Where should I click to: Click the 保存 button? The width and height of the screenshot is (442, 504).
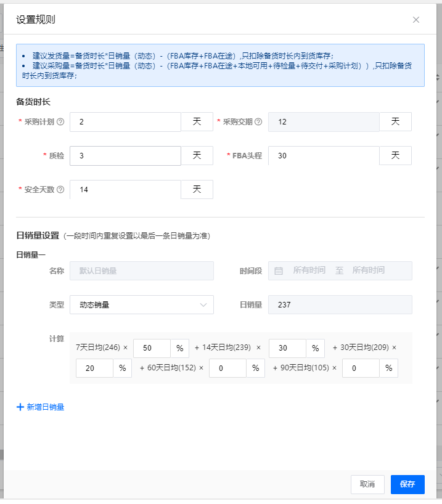[407, 484]
